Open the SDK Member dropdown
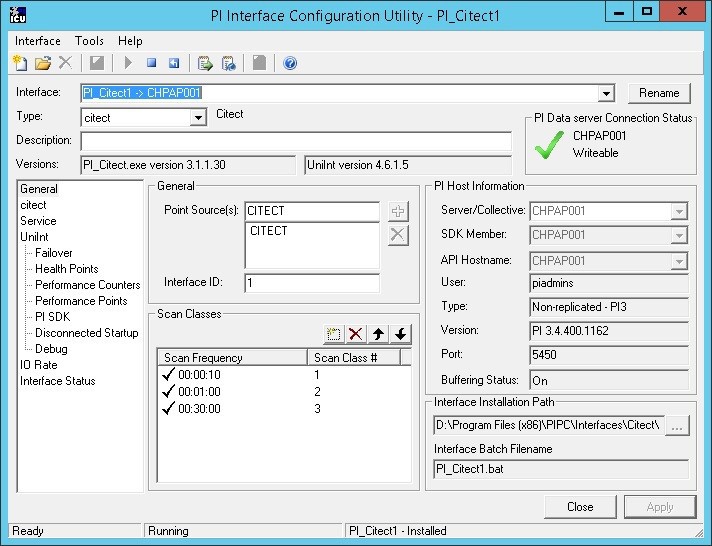Screen dimensions: 712x546 [x=679, y=235]
